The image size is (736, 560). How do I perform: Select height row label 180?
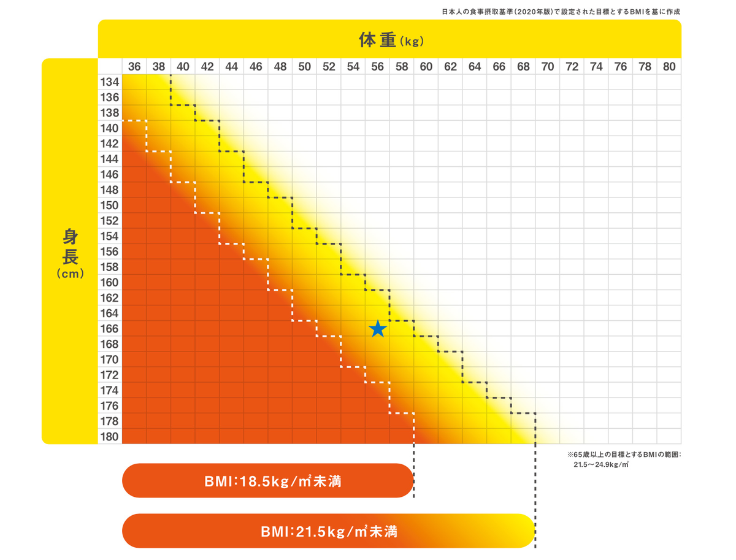tap(110, 436)
